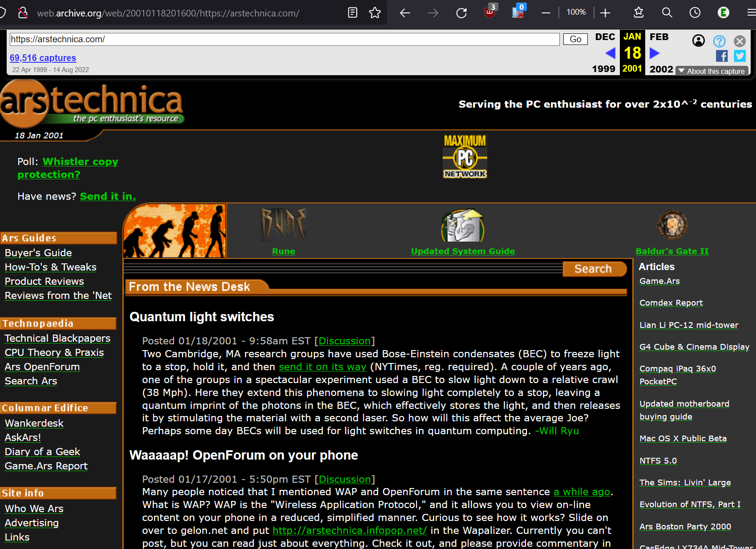Open the history clock icon
Screen dimensions: 756x549
point(695,12)
